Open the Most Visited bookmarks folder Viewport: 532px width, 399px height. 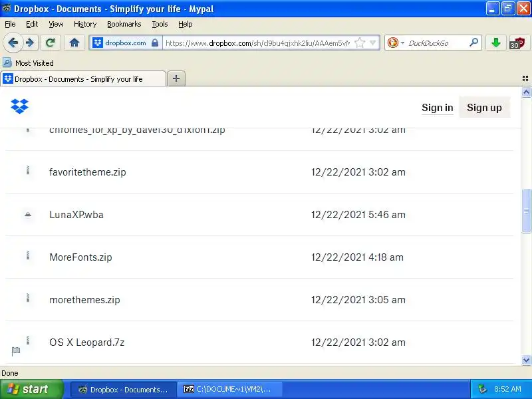(29, 63)
